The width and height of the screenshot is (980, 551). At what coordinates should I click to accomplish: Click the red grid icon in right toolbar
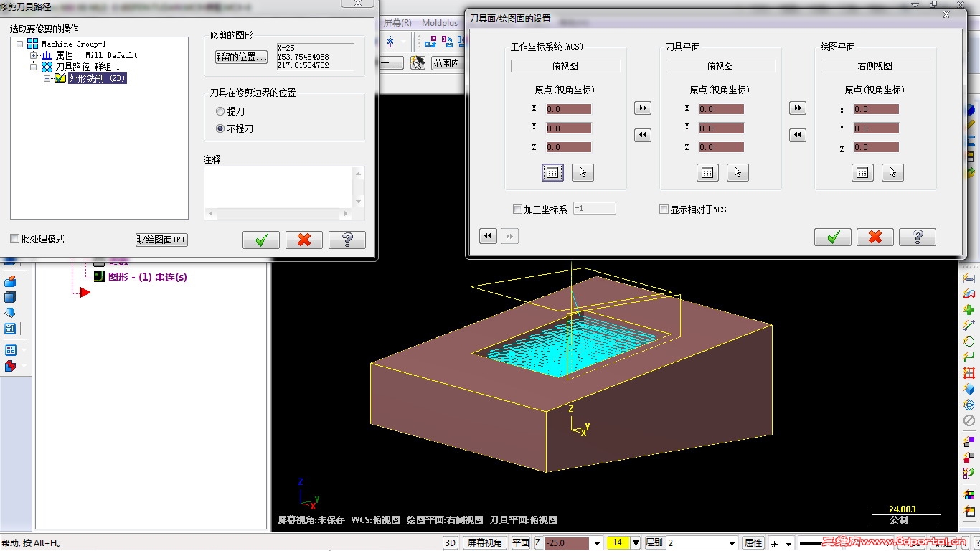[x=969, y=373]
